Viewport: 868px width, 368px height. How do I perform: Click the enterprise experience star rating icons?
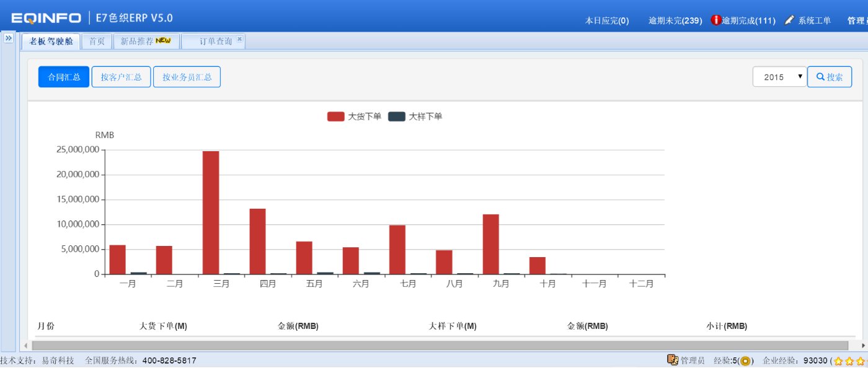[x=851, y=361]
